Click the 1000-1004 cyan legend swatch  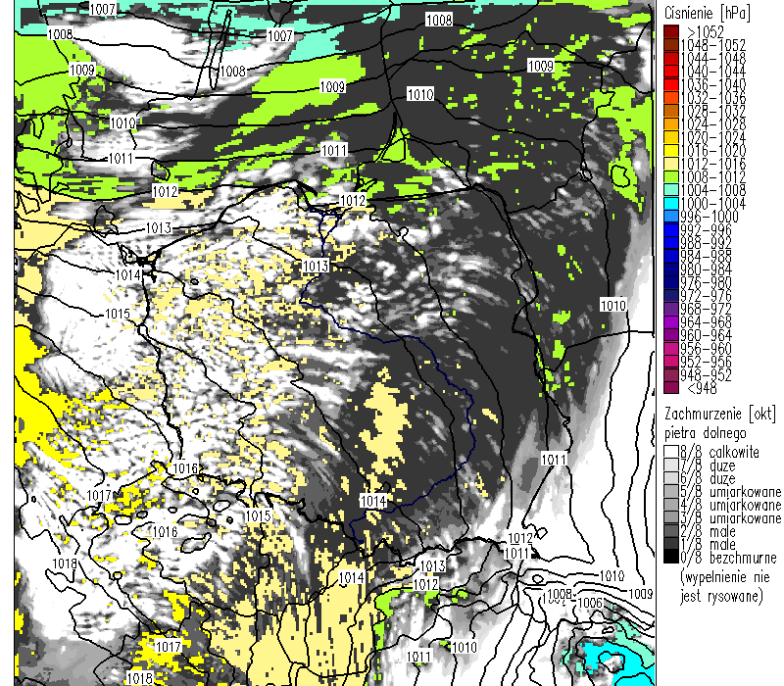point(669,202)
